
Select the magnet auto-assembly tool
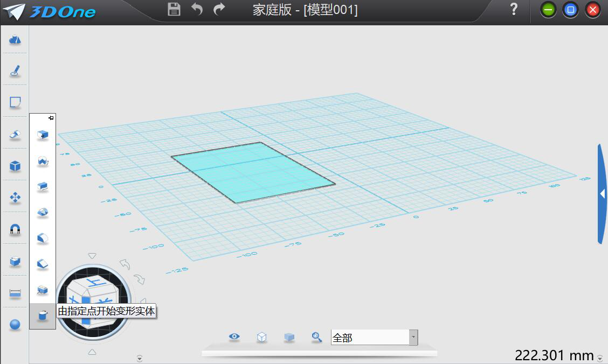15,229
